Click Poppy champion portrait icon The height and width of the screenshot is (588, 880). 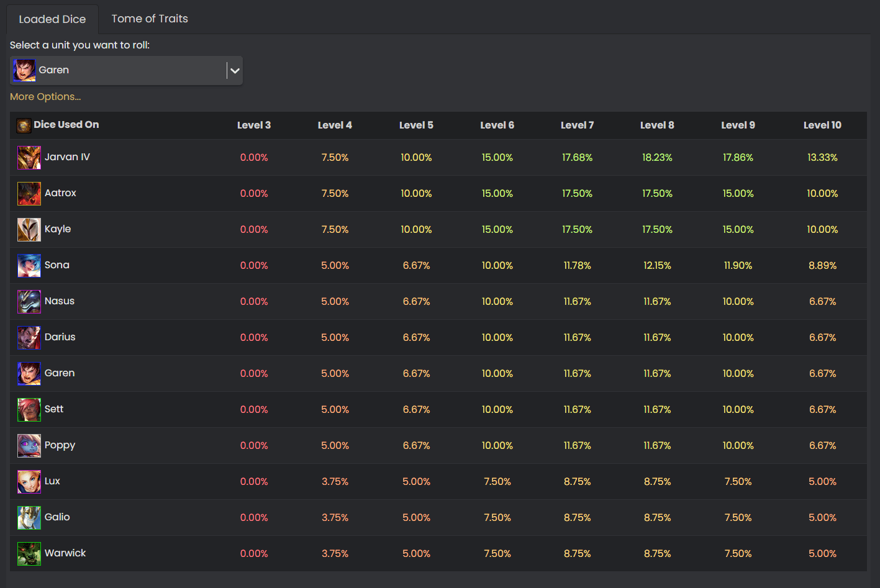coord(29,446)
